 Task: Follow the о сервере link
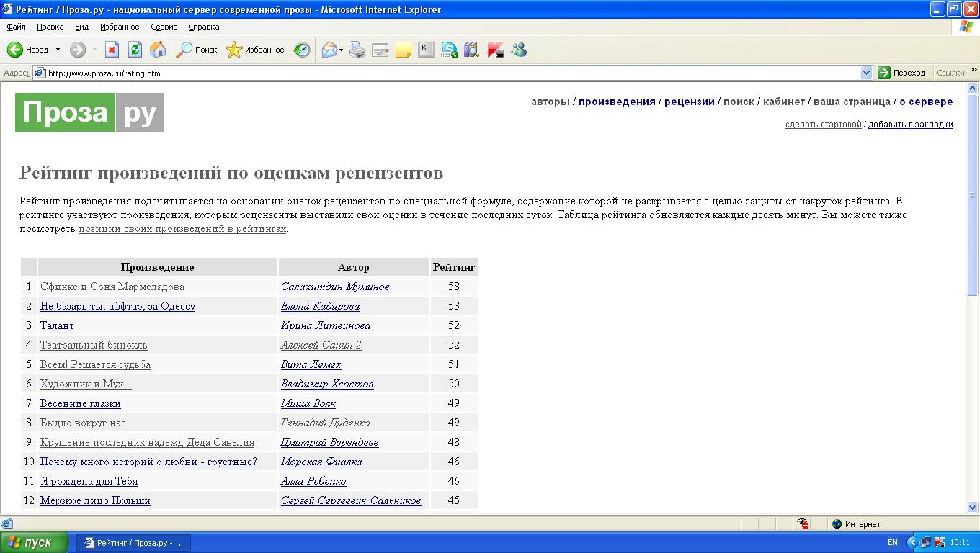pos(926,102)
